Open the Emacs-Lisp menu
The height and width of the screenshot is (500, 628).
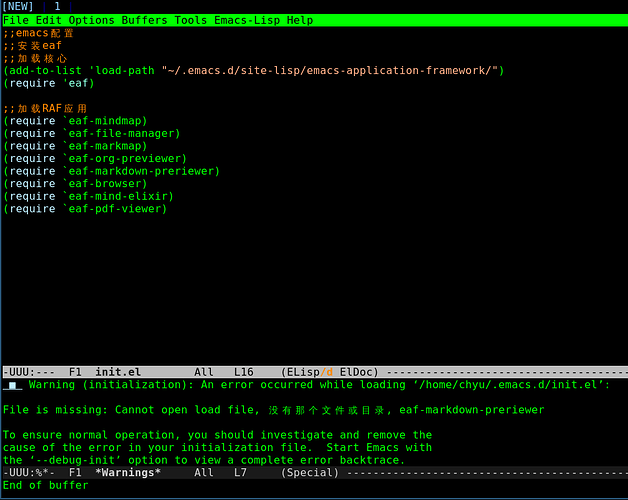point(247,20)
